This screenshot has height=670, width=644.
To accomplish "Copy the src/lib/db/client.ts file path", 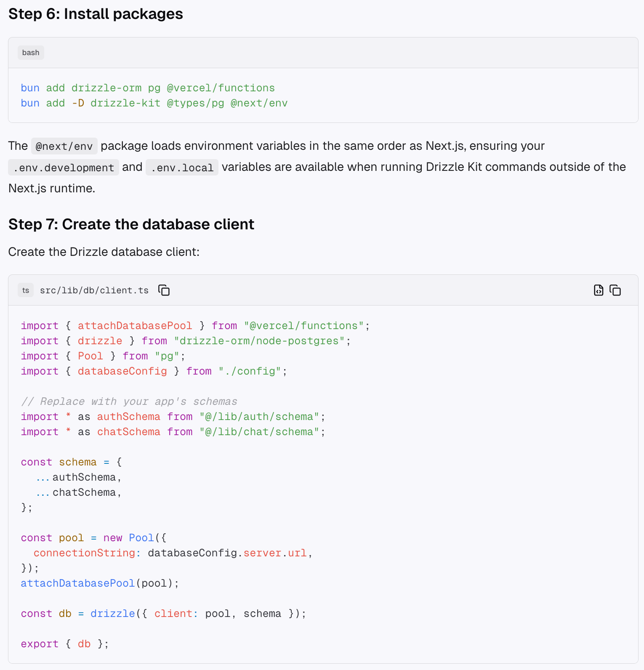I will coord(164,290).
